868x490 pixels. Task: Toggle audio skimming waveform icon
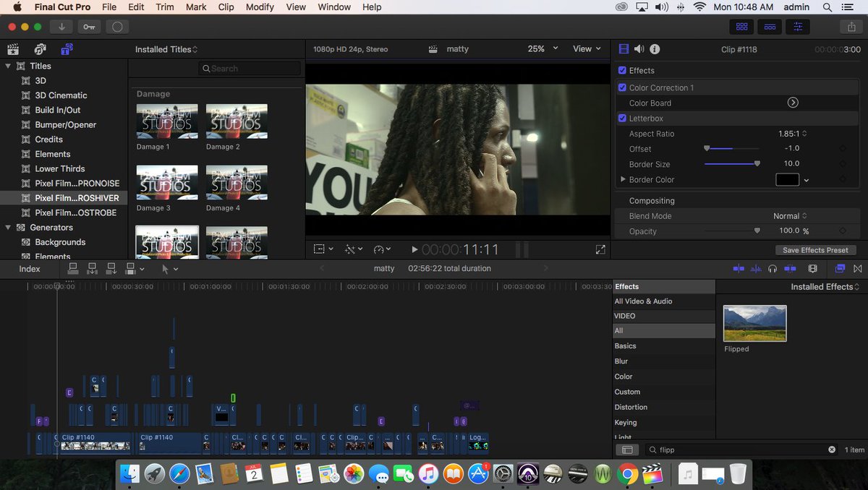pos(756,268)
